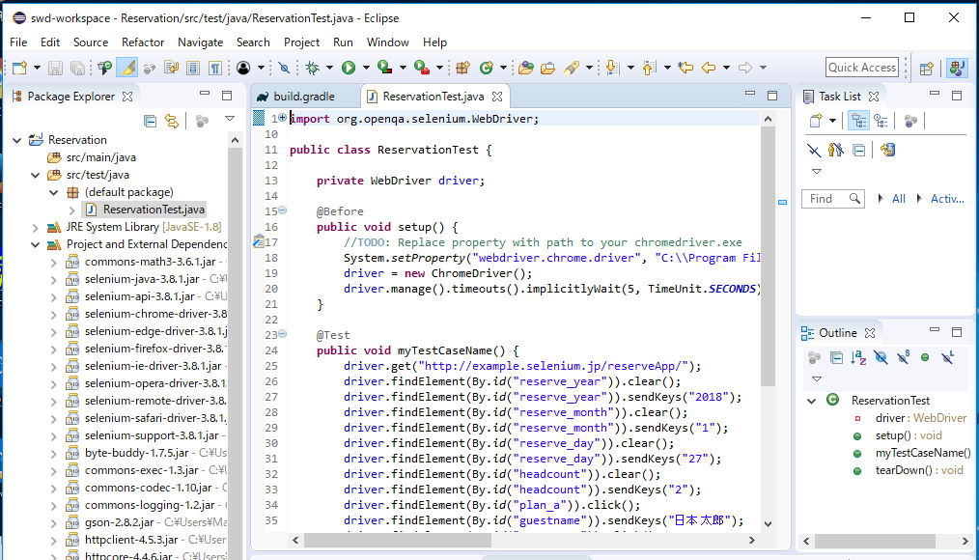Expand the gson-2.8.2.jar node
This screenshot has height=560, width=979.
tap(54, 523)
